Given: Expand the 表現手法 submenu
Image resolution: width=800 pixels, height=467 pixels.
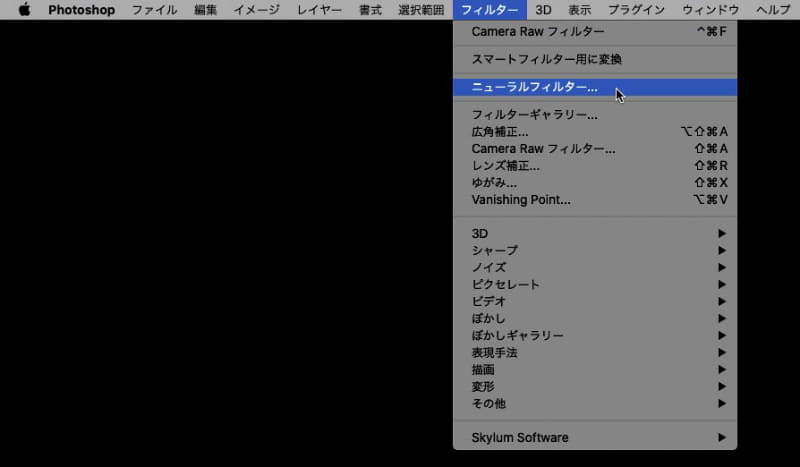Looking at the screenshot, I should coord(595,353).
